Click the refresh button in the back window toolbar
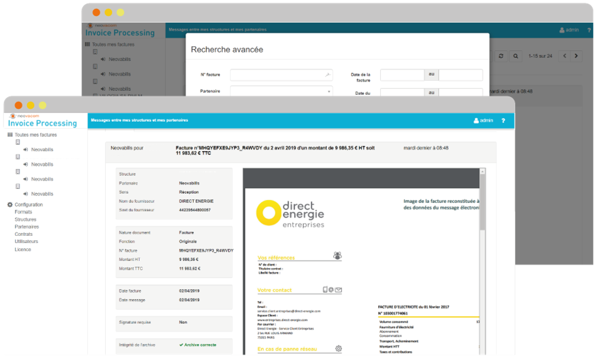The width and height of the screenshot is (596, 364). (x=501, y=56)
